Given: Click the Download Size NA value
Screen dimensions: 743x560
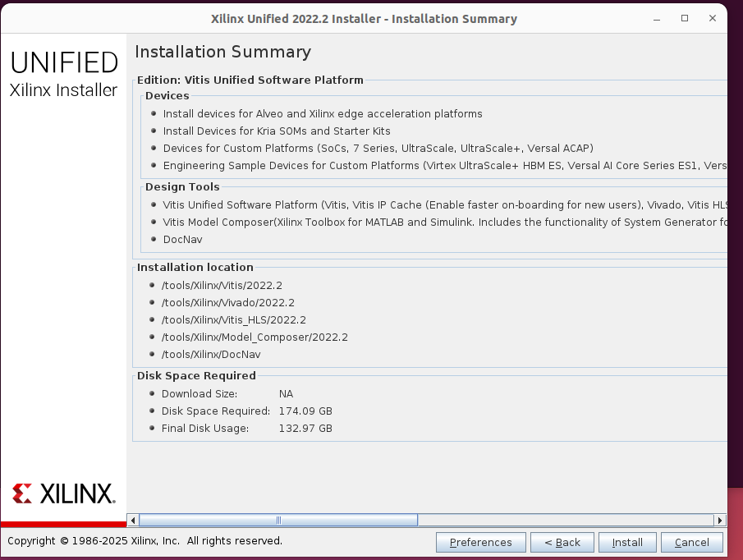Looking at the screenshot, I should tap(286, 393).
